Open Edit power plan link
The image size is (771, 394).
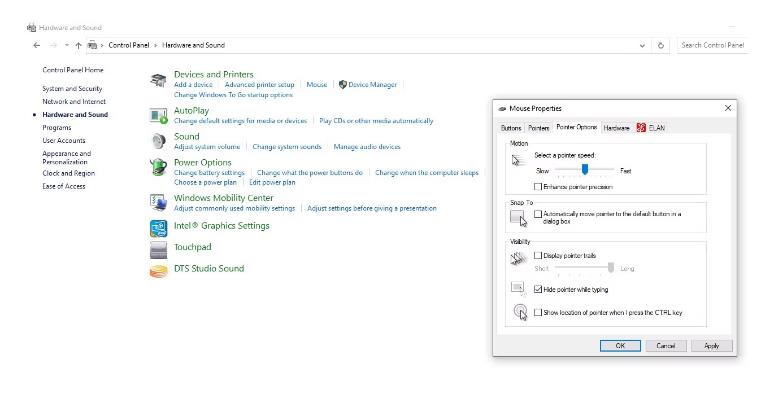272,182
